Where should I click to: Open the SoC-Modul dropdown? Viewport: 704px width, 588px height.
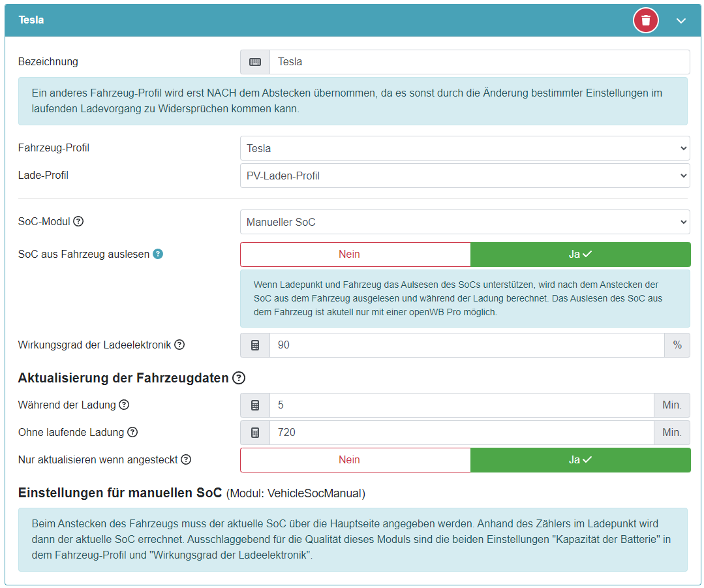point(465,222)
